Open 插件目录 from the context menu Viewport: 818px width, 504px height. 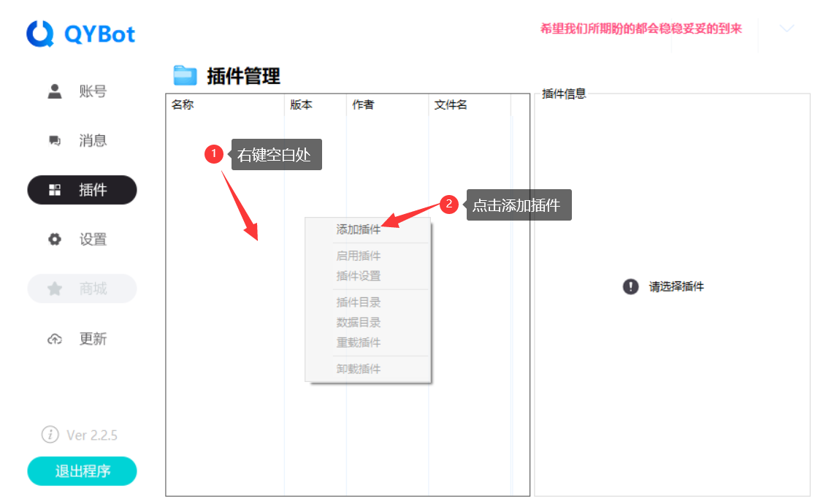click(359, 302)
